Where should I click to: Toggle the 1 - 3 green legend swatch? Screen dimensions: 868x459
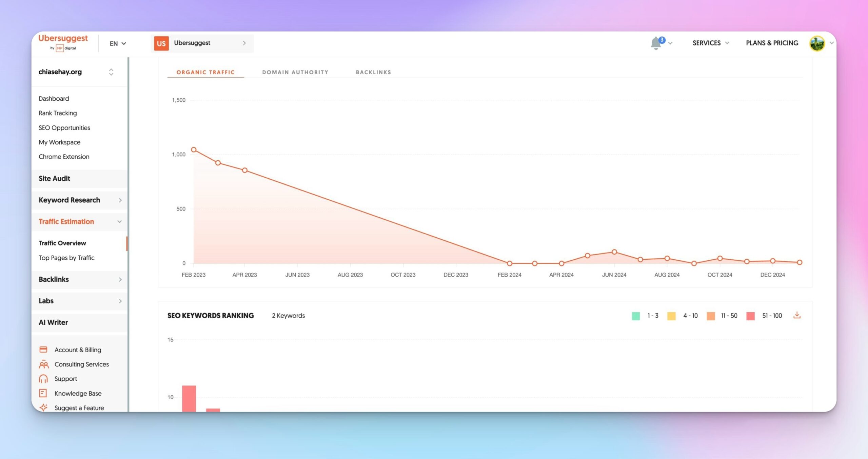click(636, 316)
